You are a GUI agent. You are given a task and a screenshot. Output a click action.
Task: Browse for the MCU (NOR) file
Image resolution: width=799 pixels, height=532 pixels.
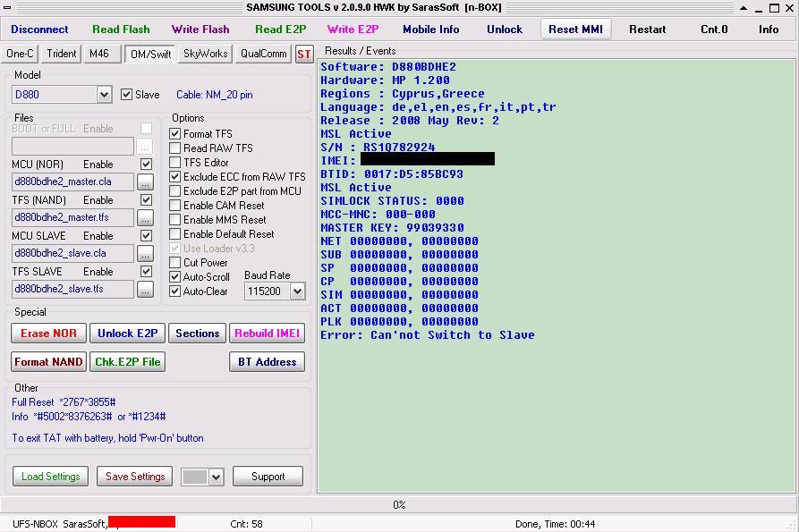[145, 182]
